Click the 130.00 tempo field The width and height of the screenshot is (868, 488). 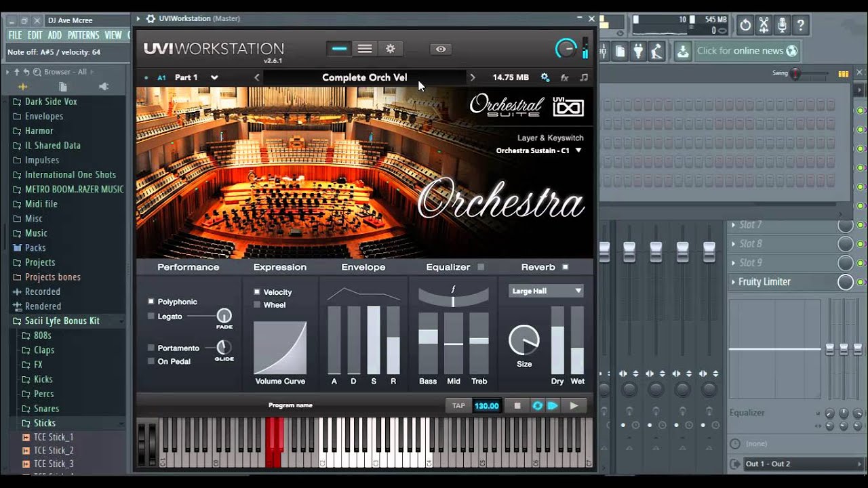click(x=486, y=405)
